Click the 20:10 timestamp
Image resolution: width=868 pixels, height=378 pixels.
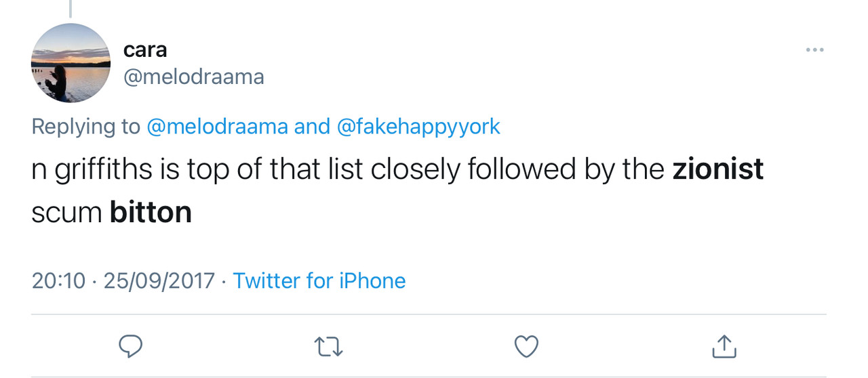tap(58, 280)
